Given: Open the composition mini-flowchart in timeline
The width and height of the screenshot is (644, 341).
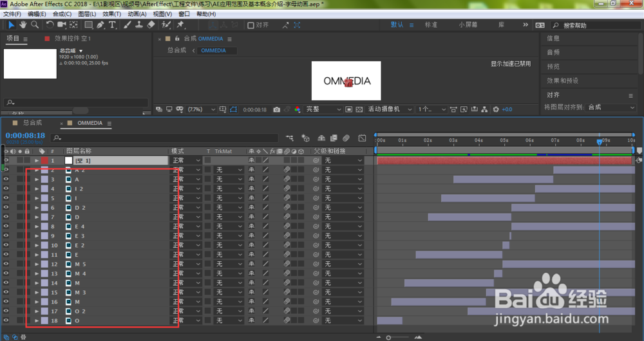Looking at the screenshot, I should point(290,138).
